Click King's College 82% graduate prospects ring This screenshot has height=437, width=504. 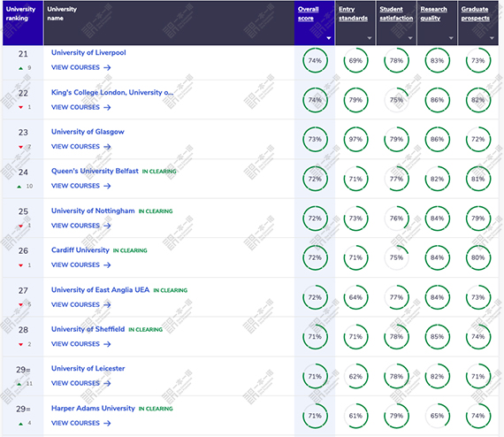[x=478, y=100]
